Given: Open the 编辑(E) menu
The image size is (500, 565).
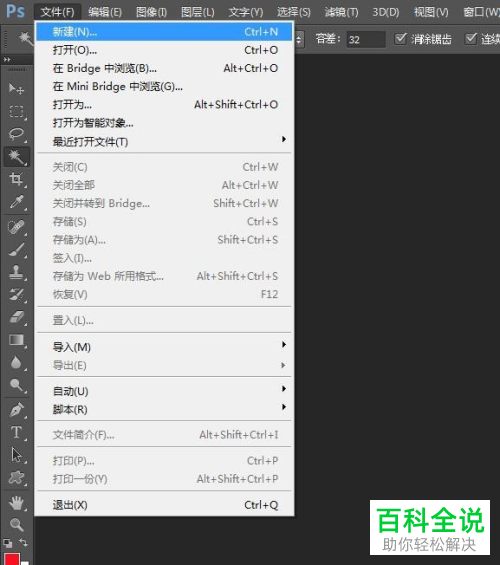Looking at the screenshot, I should click(105, 12).
